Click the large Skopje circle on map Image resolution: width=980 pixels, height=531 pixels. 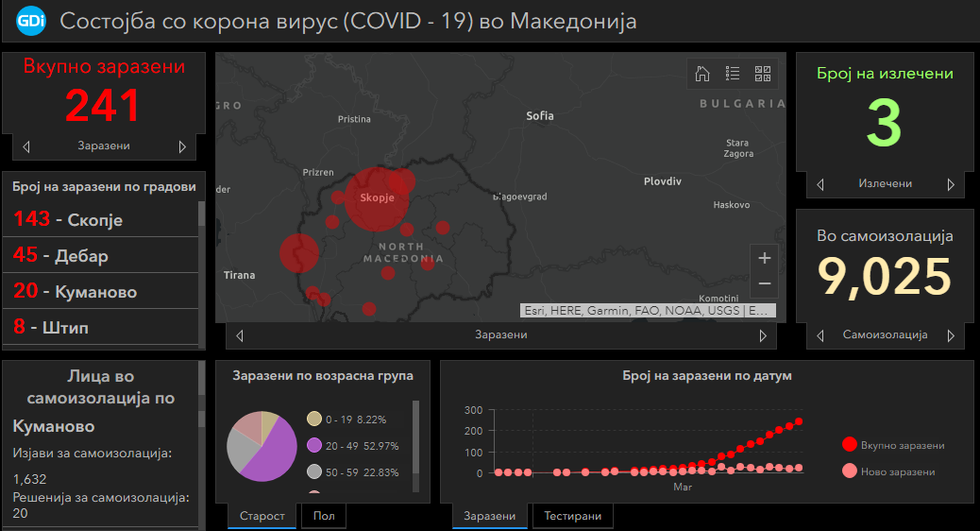click(x=375, y=199)
